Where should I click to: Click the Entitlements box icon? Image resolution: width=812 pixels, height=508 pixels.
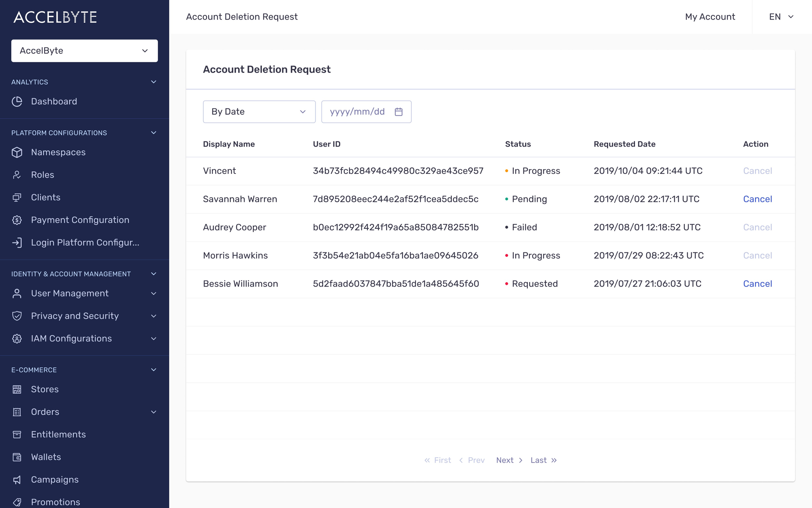(x=17, y=434)
